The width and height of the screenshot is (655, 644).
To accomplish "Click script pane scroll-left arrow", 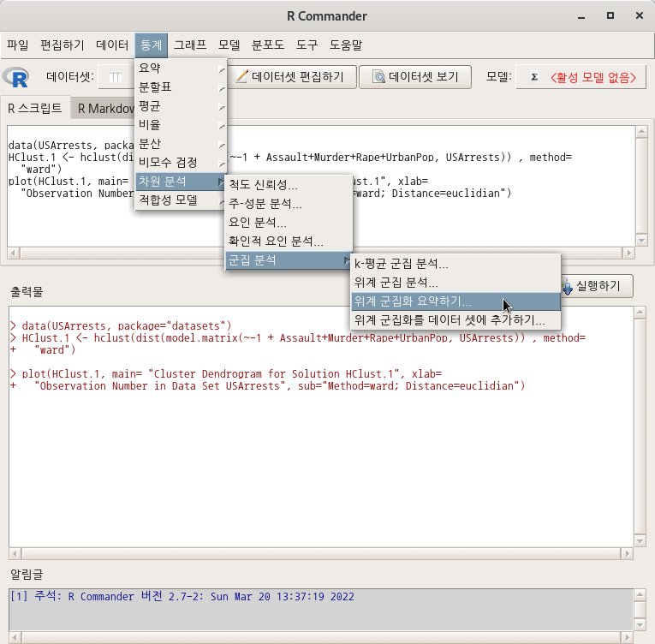I will coord(14,253).
